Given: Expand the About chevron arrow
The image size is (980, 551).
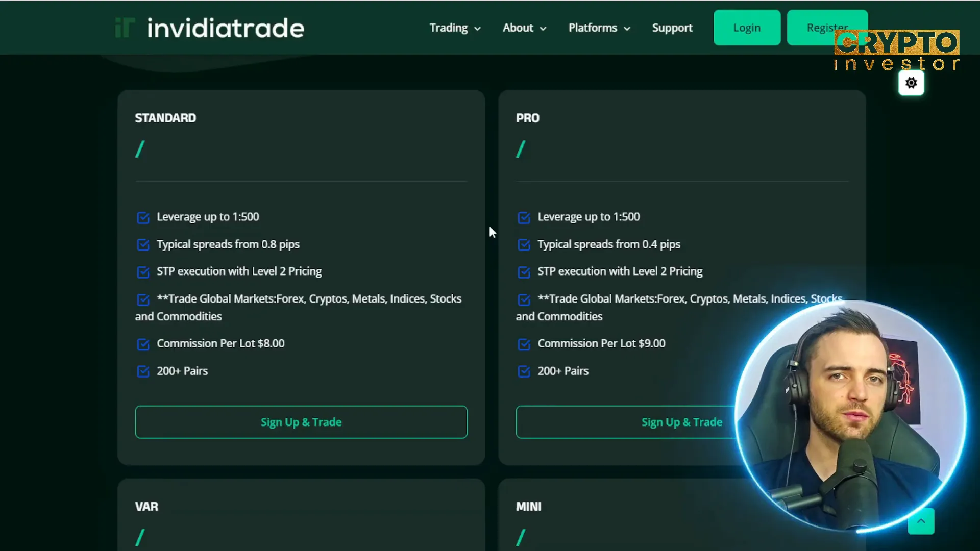Looking at the screenshot, I should point(543,29).
